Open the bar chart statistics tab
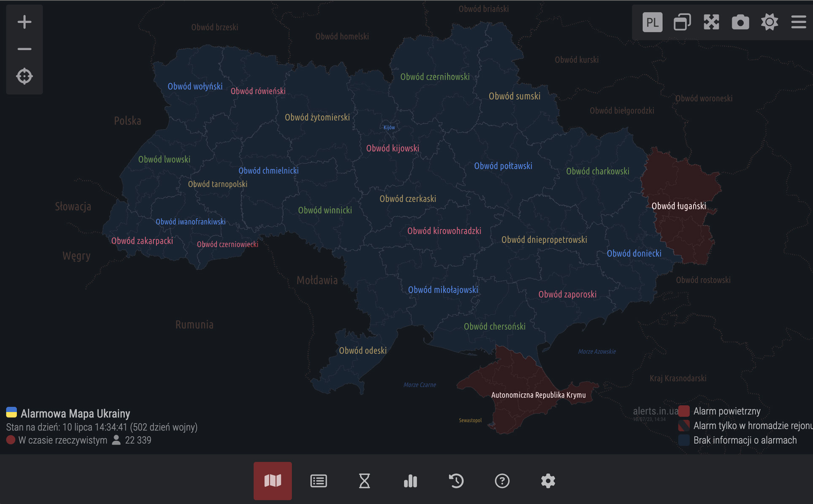813x504 pixels. [x=410, y=481]
